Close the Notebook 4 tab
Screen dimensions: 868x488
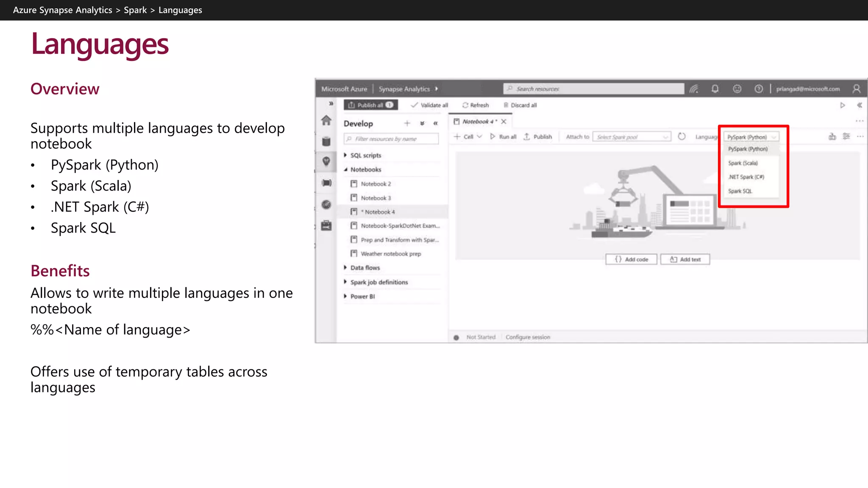tap(504, 122)
